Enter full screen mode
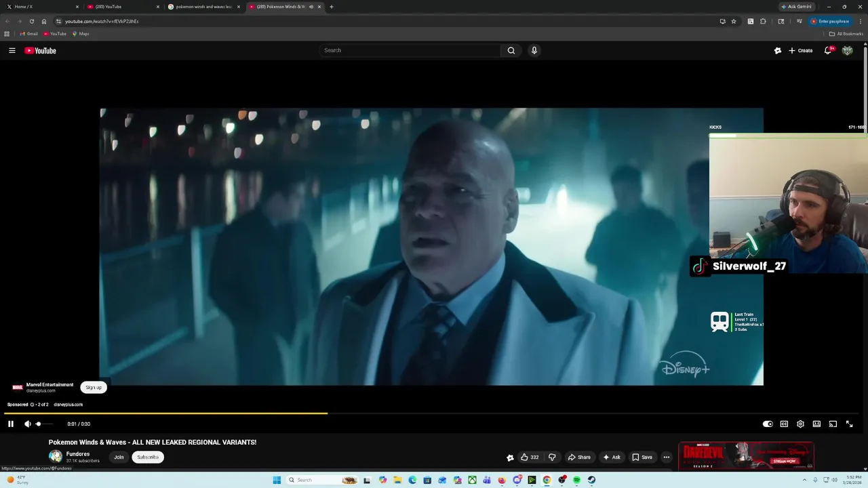868x488 pixels. pos(849,424)
